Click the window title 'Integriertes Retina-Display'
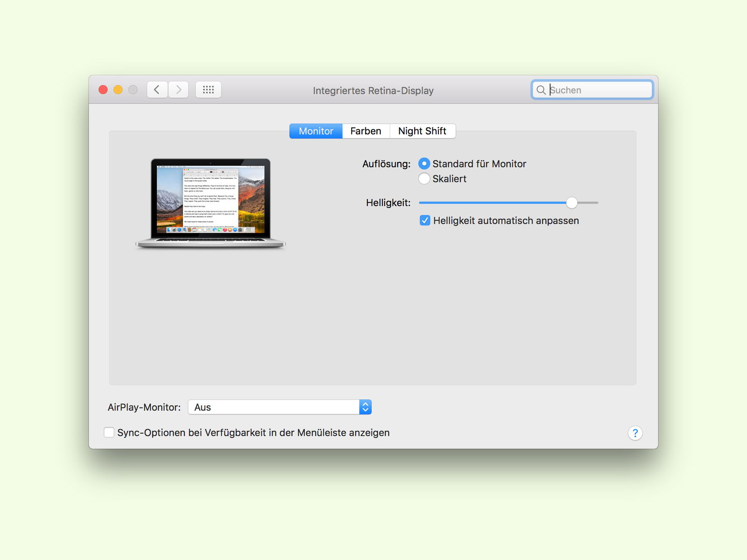The width and height of the screenshot is (747, 560). click(373, 91)
